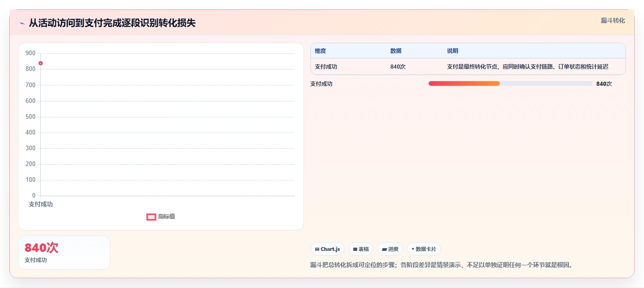Click the 支付成功 caption in the data card
The image size is (644, 288).
(36, 260)
